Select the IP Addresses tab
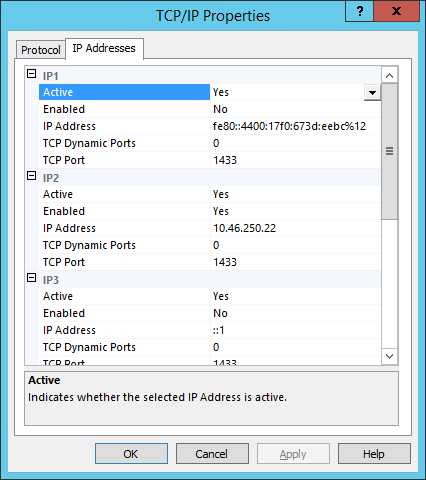This screenshot has width=426, height=480. [x=104, y=49]
